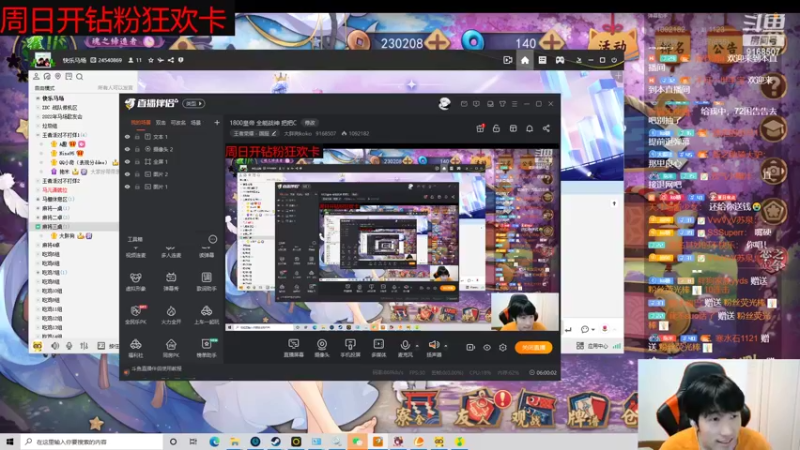Open the 弹幕秀 danmaku show tool

coord(171,282)
